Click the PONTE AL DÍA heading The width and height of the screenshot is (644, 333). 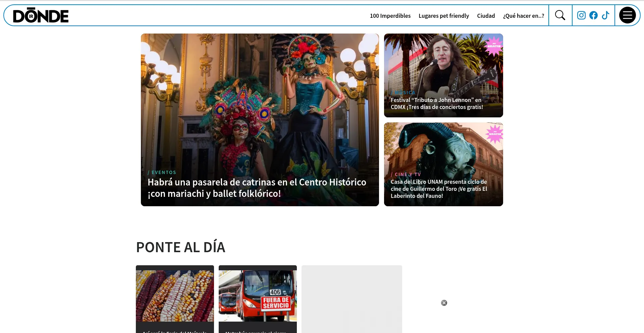(180, 247)
